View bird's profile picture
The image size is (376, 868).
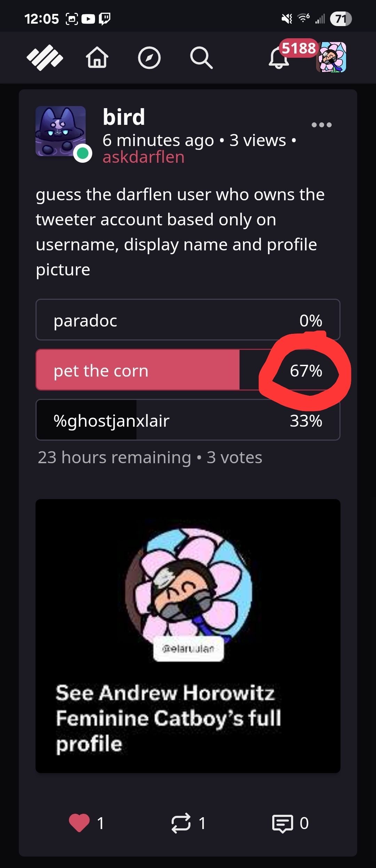pos(61,131)
